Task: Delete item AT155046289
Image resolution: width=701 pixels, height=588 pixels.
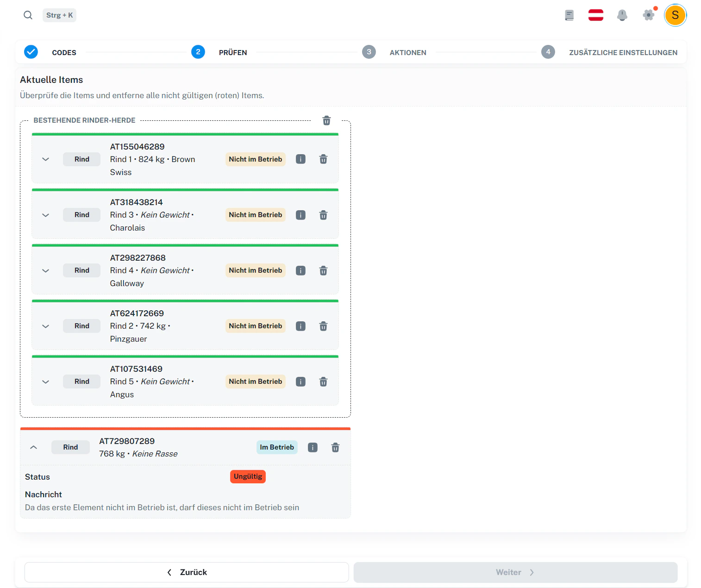Action: [x=323, y=159]
